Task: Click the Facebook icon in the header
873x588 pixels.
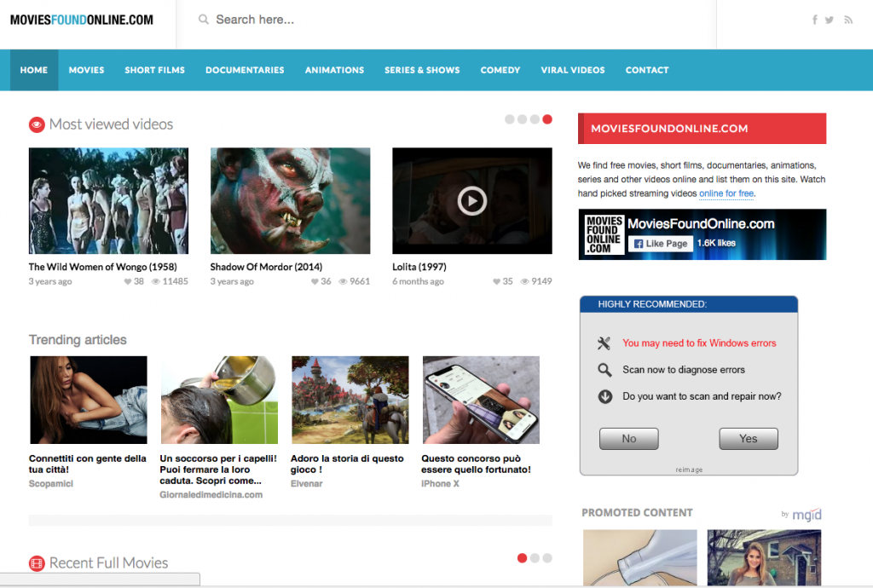Action: point(814,20)
